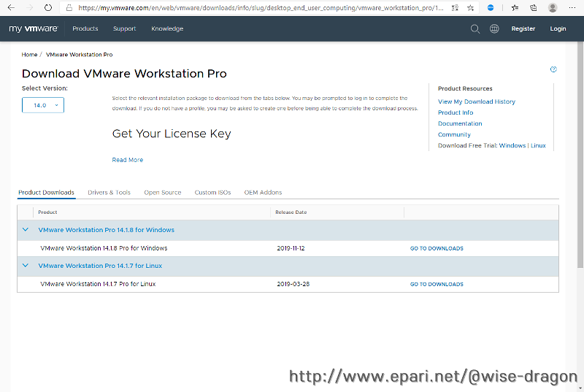Screen dimensions: 584x392
Task: Open the browser profile avatar
Action: pos(553,7)
